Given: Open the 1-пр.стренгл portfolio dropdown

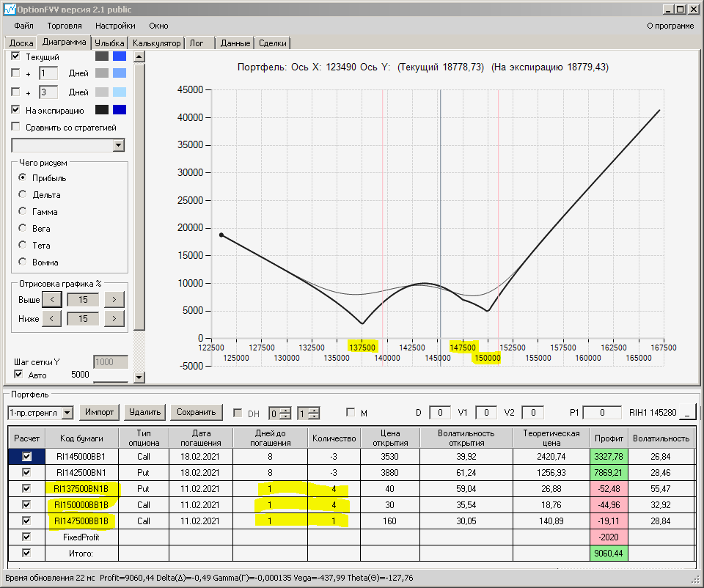Looking at the screenshot, I should click(x=67, y=413).
